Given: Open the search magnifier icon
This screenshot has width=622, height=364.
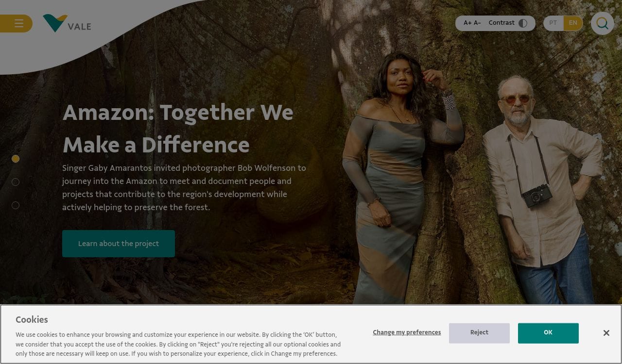Looking at the screenshot, I should click(603, 23).
